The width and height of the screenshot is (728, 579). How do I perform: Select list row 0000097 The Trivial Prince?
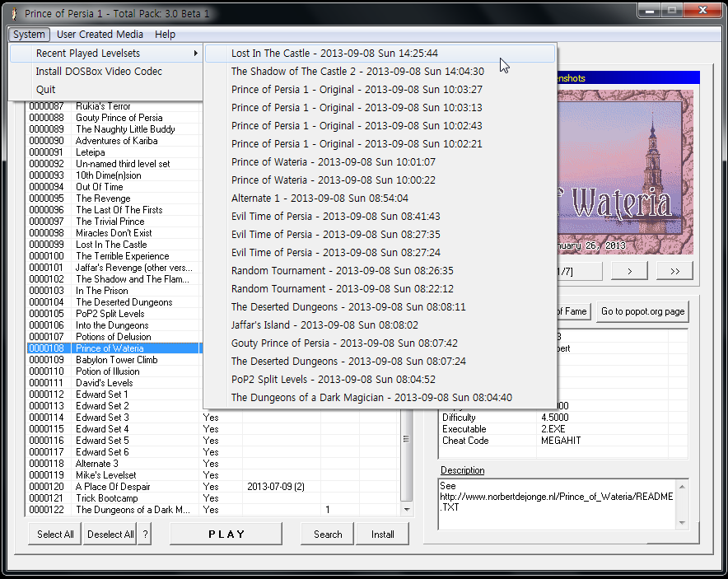(114, 222)
